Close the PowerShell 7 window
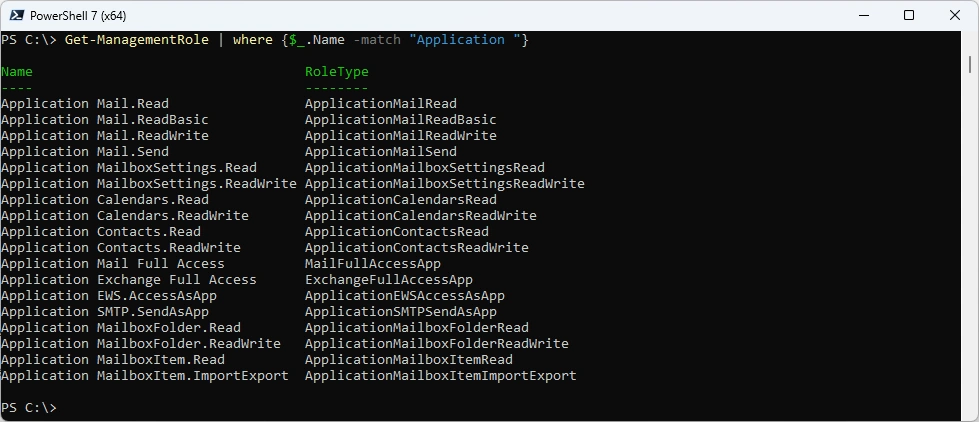 point(954,15)
